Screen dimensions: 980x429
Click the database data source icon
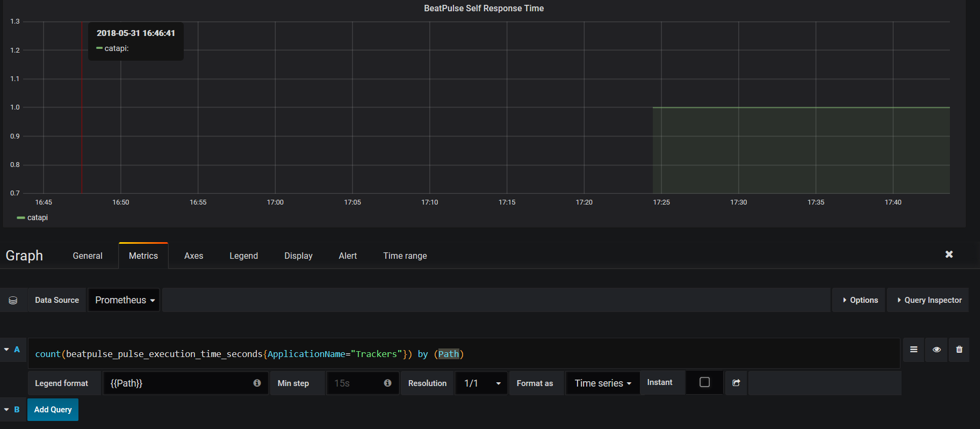coord(13,300)
